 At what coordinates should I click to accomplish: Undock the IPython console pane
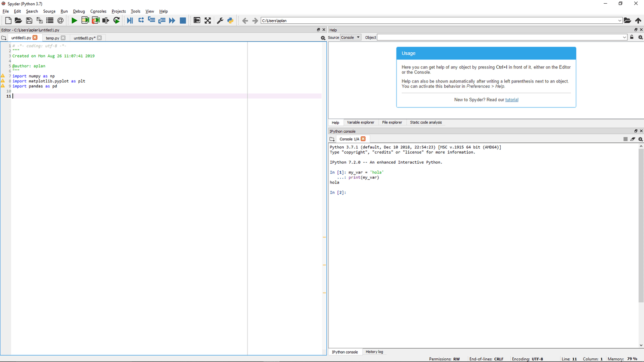pyautogui.click(x=635, y=131)
